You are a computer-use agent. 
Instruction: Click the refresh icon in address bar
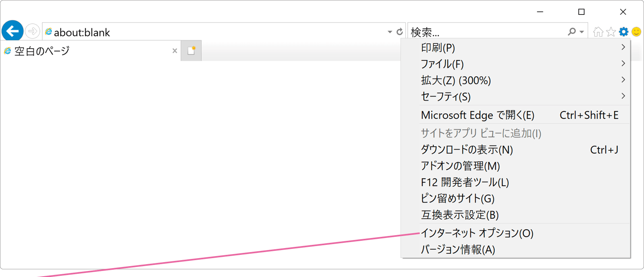pyautogui.click(x=400, y=31)
